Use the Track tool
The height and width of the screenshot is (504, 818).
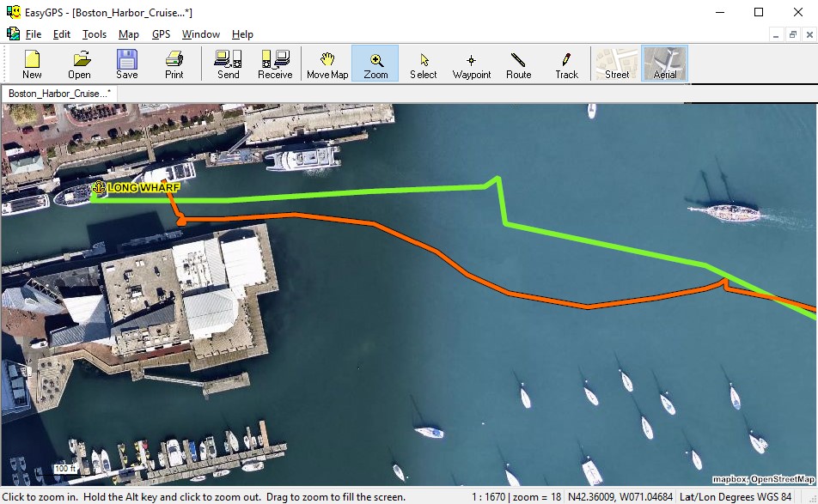(565, 63)
